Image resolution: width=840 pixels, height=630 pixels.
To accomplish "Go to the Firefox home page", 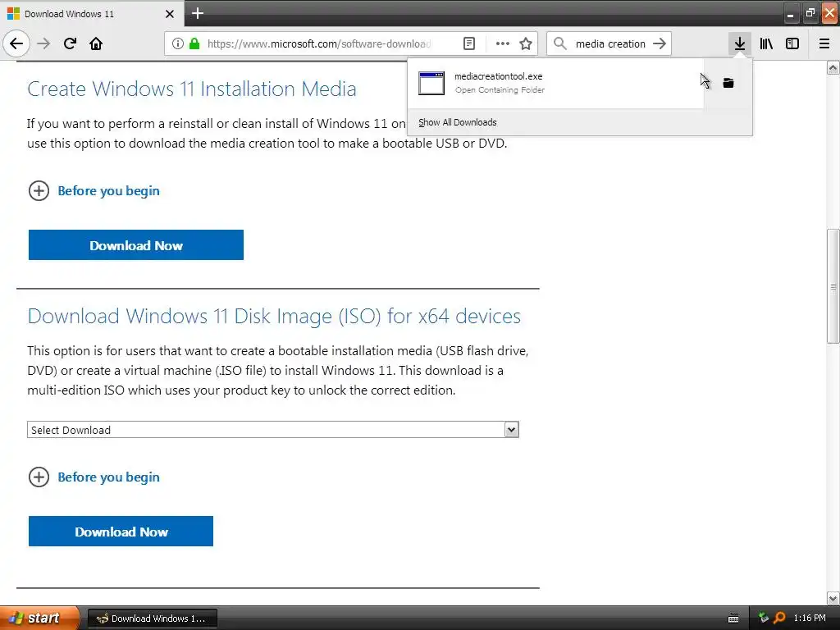I will click(96, 43).
